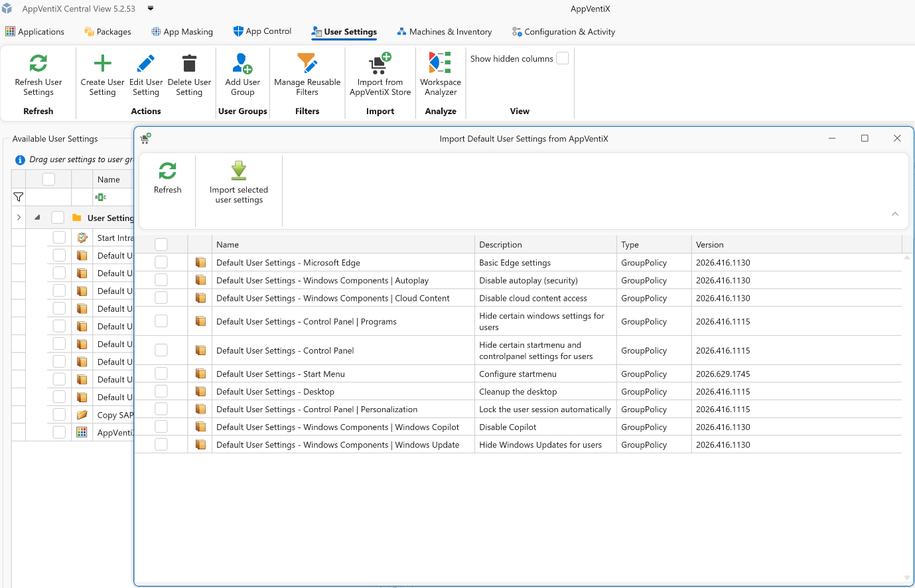
Task: Select the User Settings ribbon tab
Action: [x=344, y=32]
